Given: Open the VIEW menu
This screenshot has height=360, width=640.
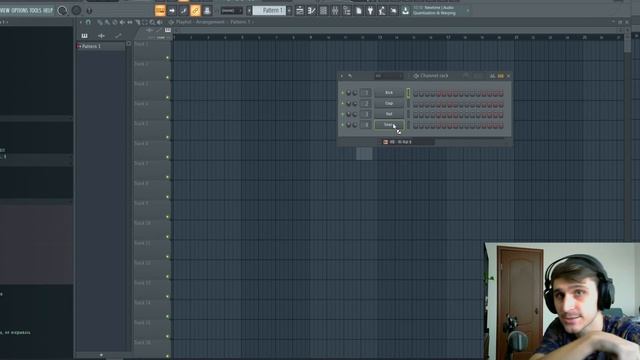Looking at the screenshot, I should click(5, 11).
